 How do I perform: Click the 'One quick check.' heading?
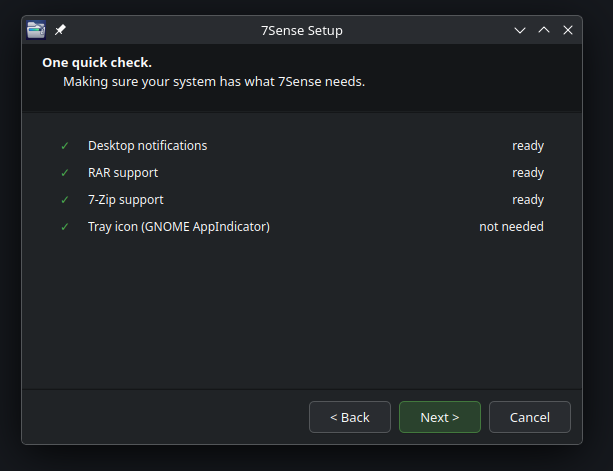97,63
